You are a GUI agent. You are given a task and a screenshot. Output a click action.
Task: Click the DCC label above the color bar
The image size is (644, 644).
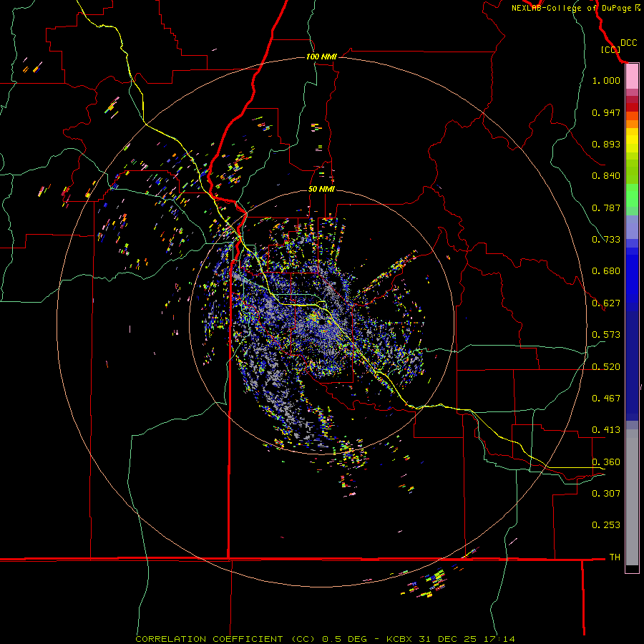pyautogui.click(x=628, y=43)
